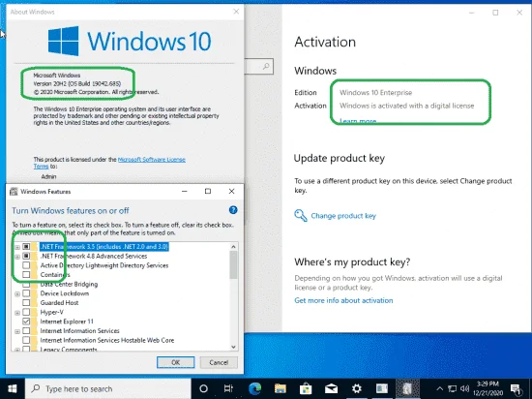The height and width of the screenshot is (399, 532).
Task: Enable the Containers feature checkbox
Action: click(26, 274)
